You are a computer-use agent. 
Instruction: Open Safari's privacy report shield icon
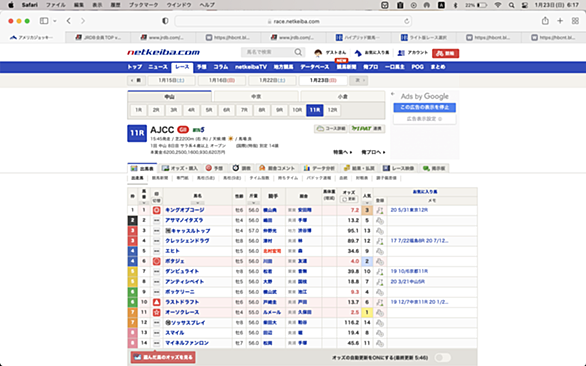click(x=165, y=21)
